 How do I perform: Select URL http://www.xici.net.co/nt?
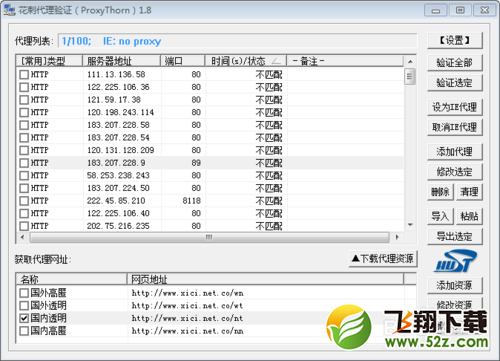click(187, 318)
